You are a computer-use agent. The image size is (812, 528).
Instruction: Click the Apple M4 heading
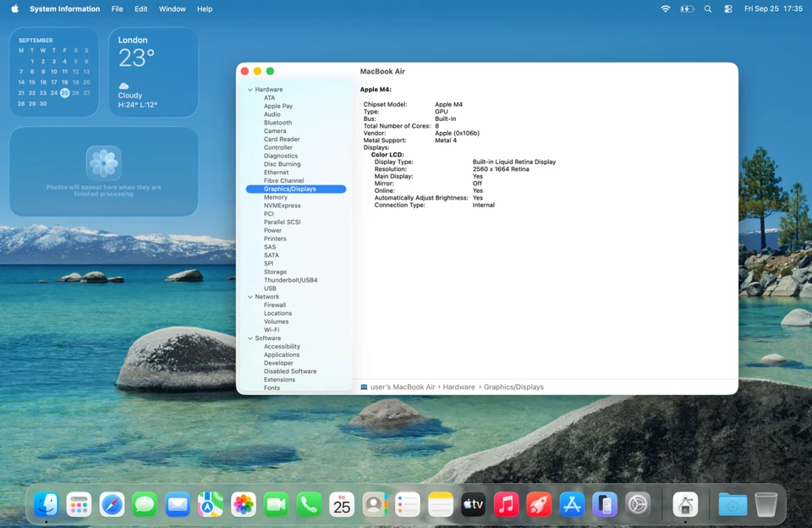pos(376,90)
